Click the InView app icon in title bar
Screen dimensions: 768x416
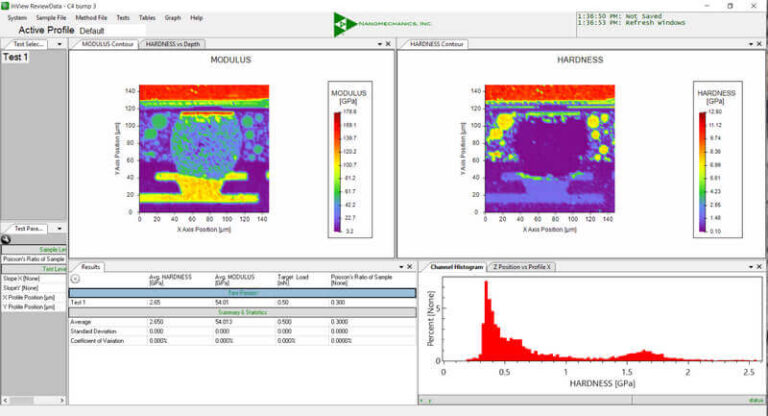(6, 5)
